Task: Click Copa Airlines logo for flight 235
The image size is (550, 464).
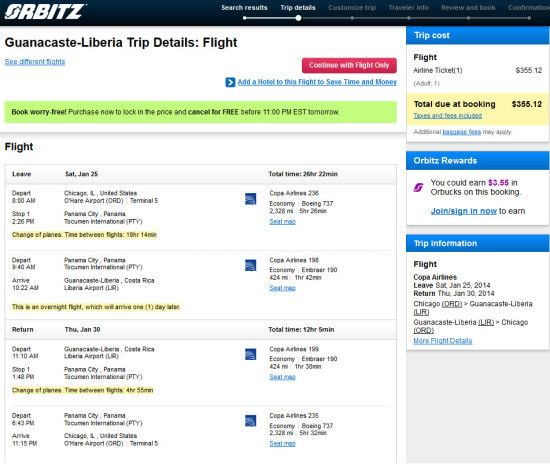Action: click(x=250, y=421)
